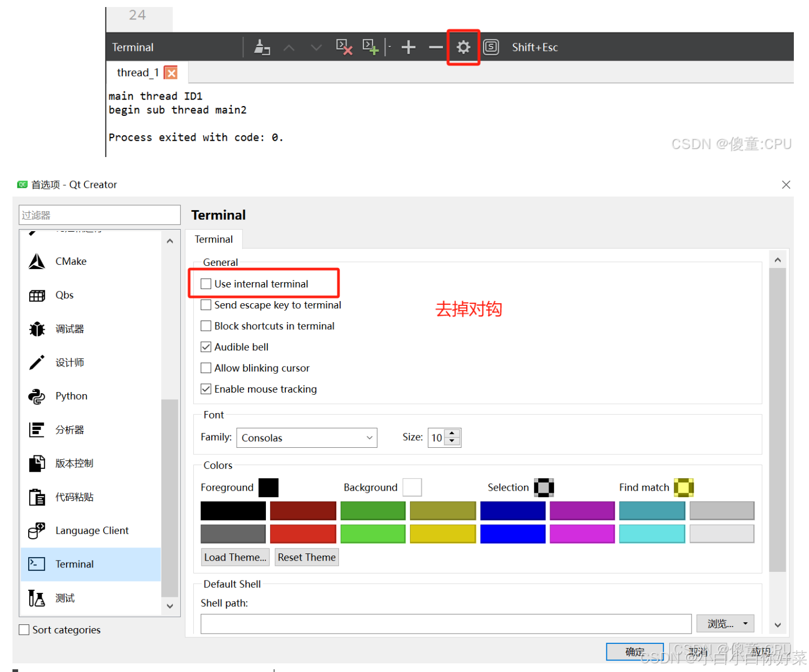This screenshot has height=672, width=809.
Task: Click the dark red palette color
Action: coord(303,511)
